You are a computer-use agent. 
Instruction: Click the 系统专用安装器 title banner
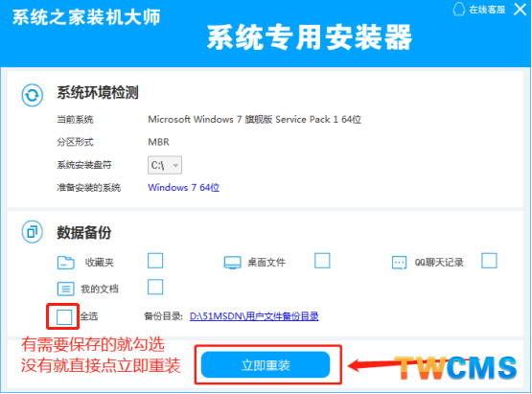pyautogui.click(x=310, y=37)
